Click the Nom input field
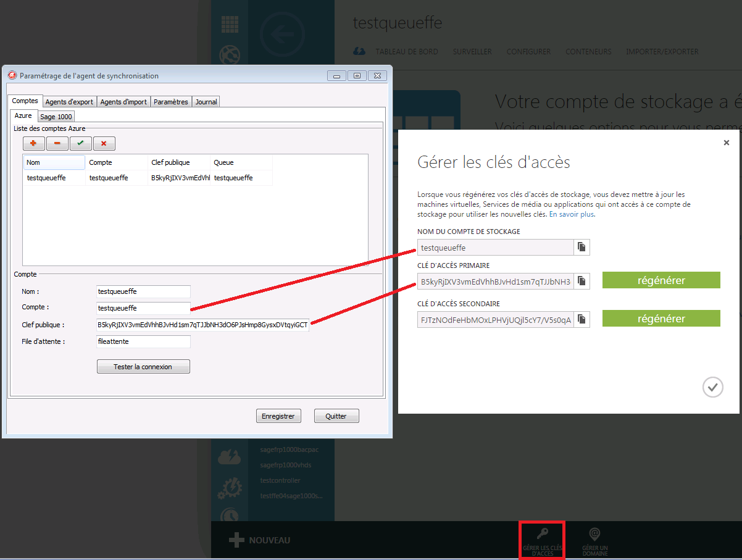The width and height of the screenshot is (742, 560). click(x=143, y=291)
